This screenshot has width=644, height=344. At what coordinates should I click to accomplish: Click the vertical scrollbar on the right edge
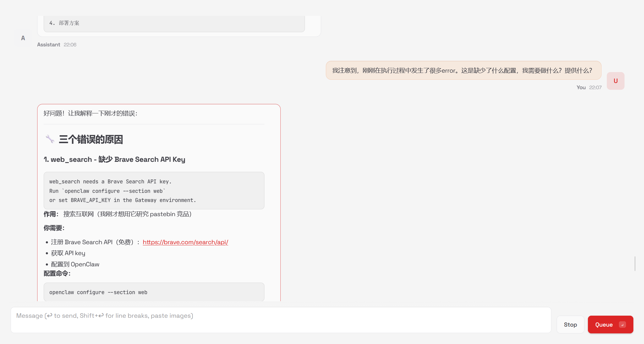tap(635, 263)
